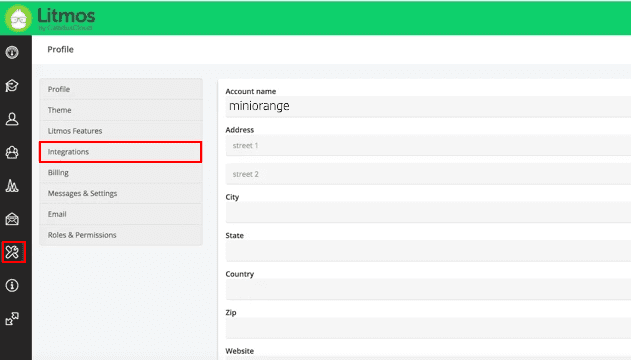Screen dimensions: 631x360
Task: Open Account settings wrench icon
Action: (x=13, y=252)
